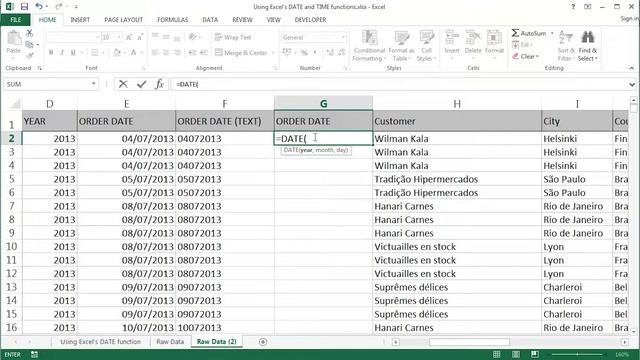640x360 pixels.
Task: Click Conditional Formatting icon
Action: tap(369, 38)
